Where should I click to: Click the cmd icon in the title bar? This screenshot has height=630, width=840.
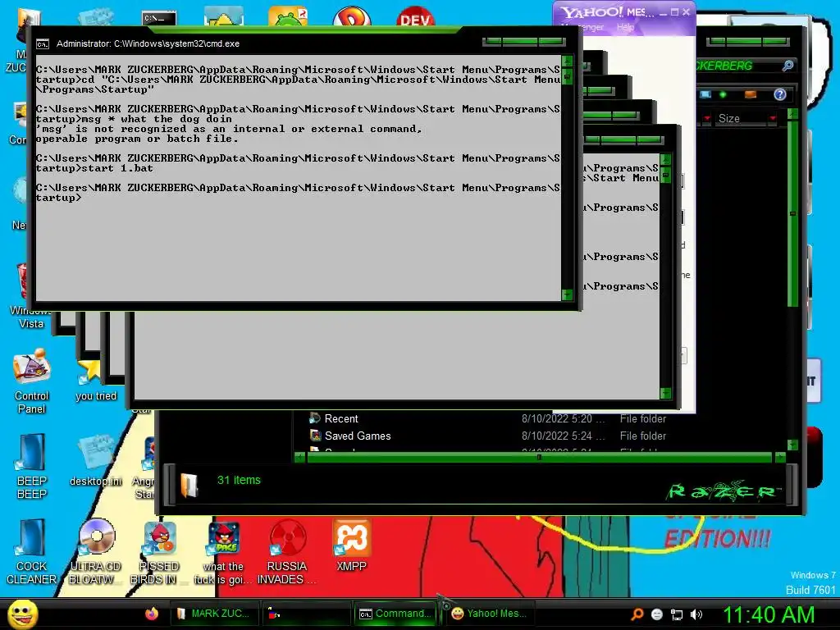point(43,44)
